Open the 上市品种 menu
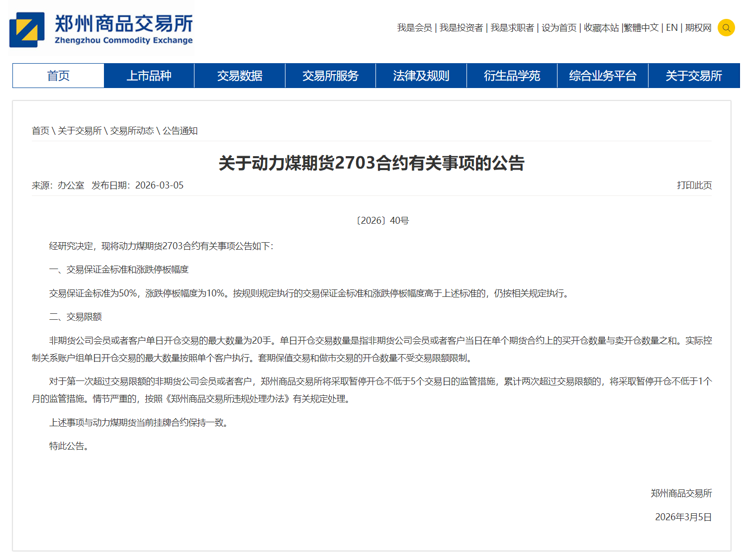This screenshot has height=560, width=746. click(x=149, y=76)
